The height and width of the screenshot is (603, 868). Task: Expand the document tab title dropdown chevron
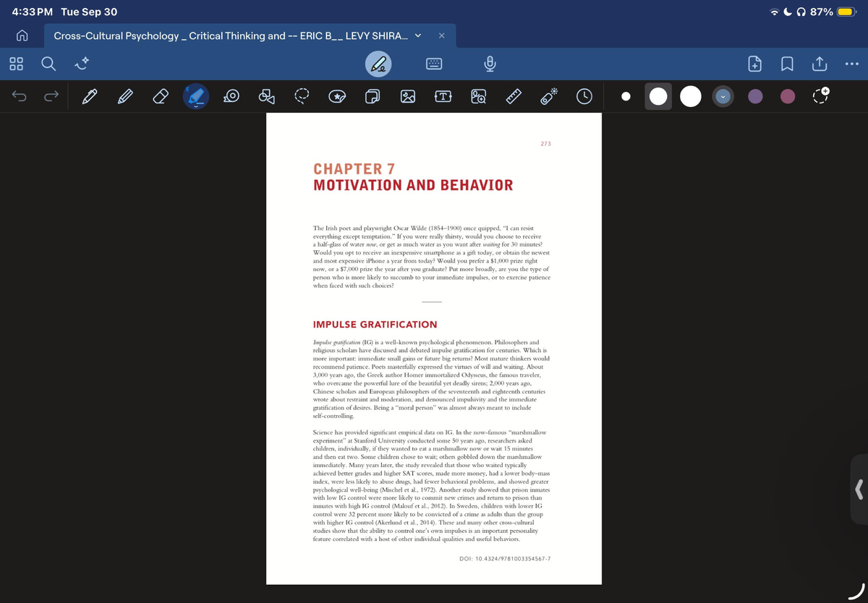(x=417, y=35)
